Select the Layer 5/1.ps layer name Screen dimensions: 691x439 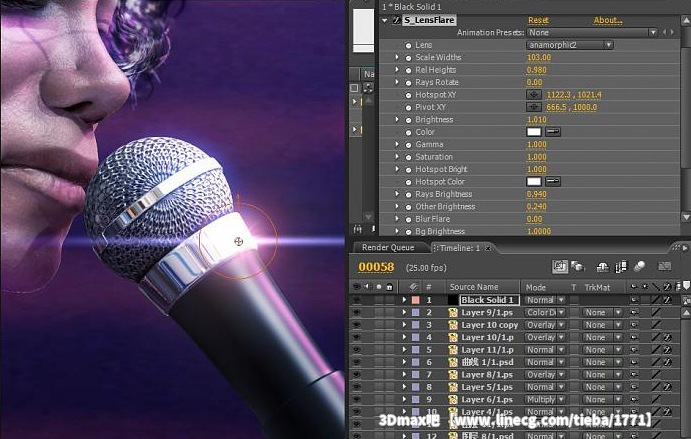(487, 387)
